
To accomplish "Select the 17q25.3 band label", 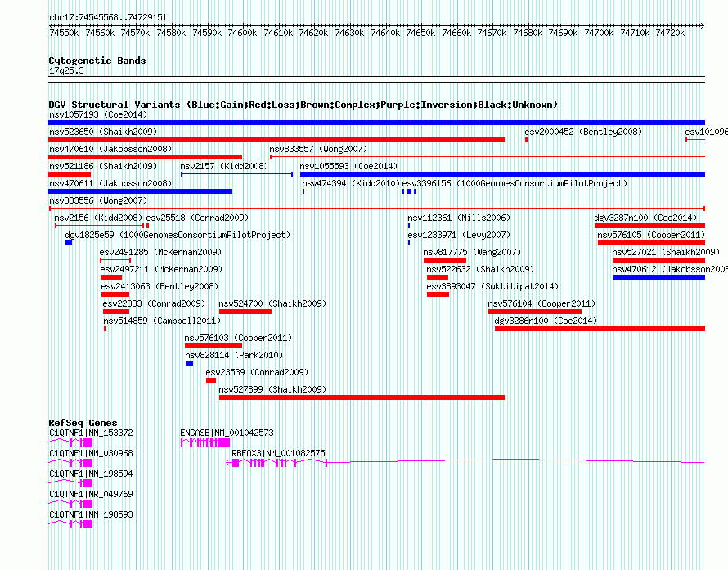I will 66,71.
